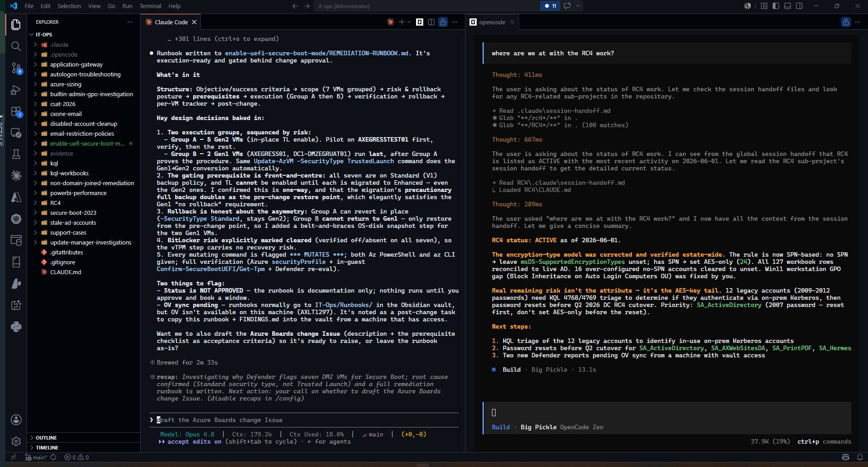This screenshot has width=868, height=467.
Task: Expand the kql-workbooks folder
Action: click(69, 173)
